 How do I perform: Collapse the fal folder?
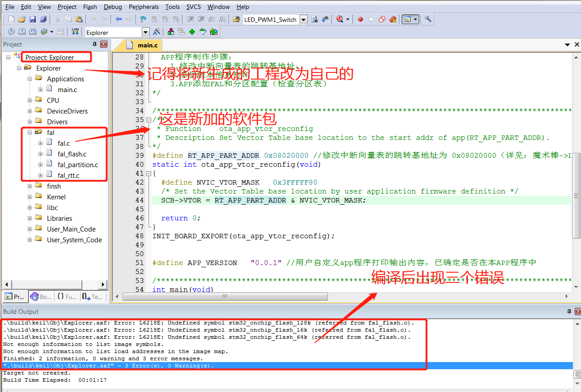30,133
